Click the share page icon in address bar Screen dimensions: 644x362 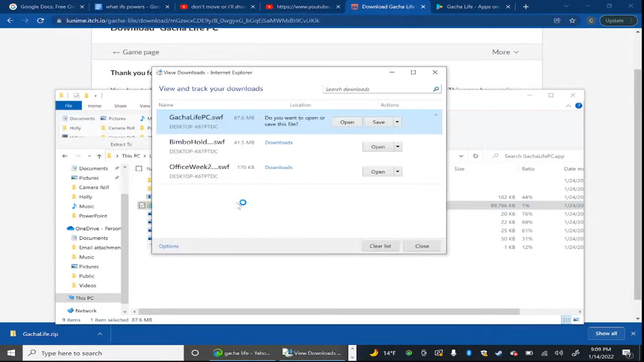557,20
